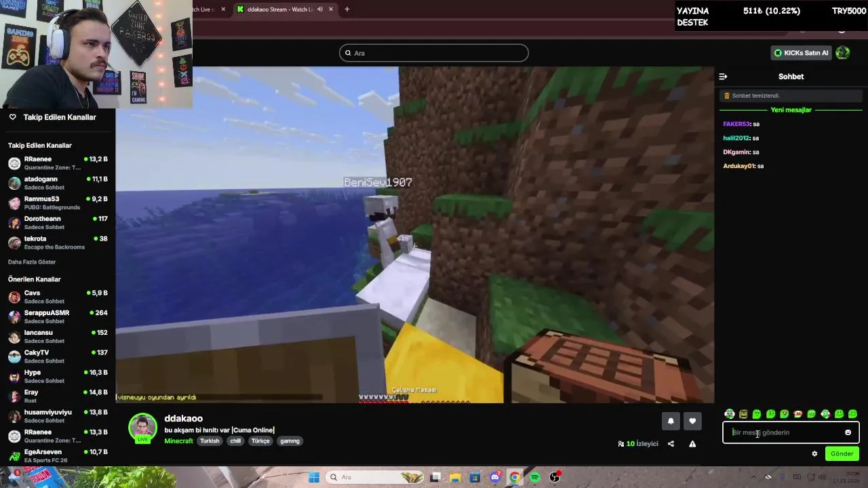Open Rammus53 channel in sidebar
The height and width of the screenshot is (488, 868).
click(x=58, y=203)
